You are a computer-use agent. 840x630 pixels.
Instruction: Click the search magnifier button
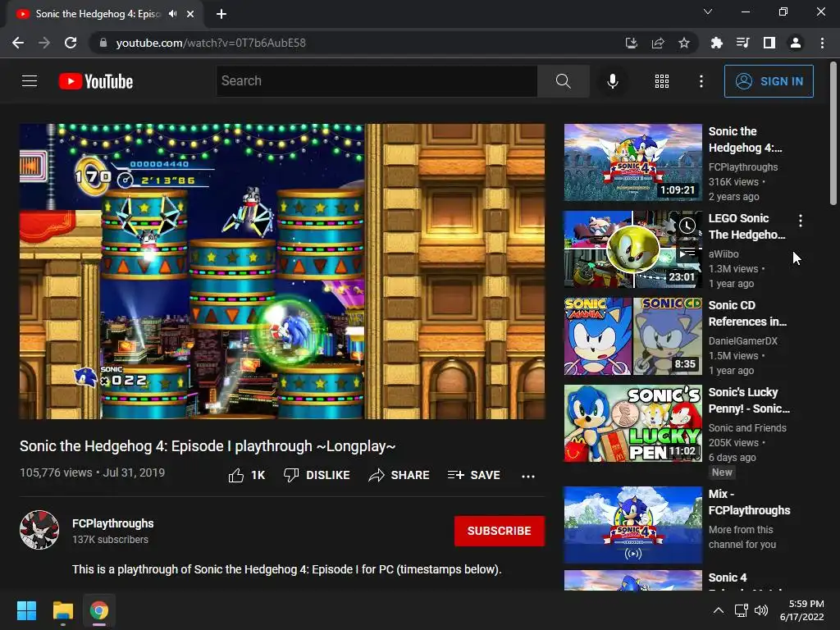[563, 81]
